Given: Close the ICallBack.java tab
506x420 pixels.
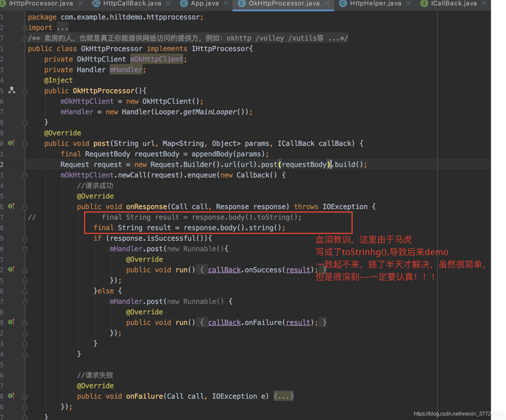Looking at the screenshot, I should (x=484, y=3).
